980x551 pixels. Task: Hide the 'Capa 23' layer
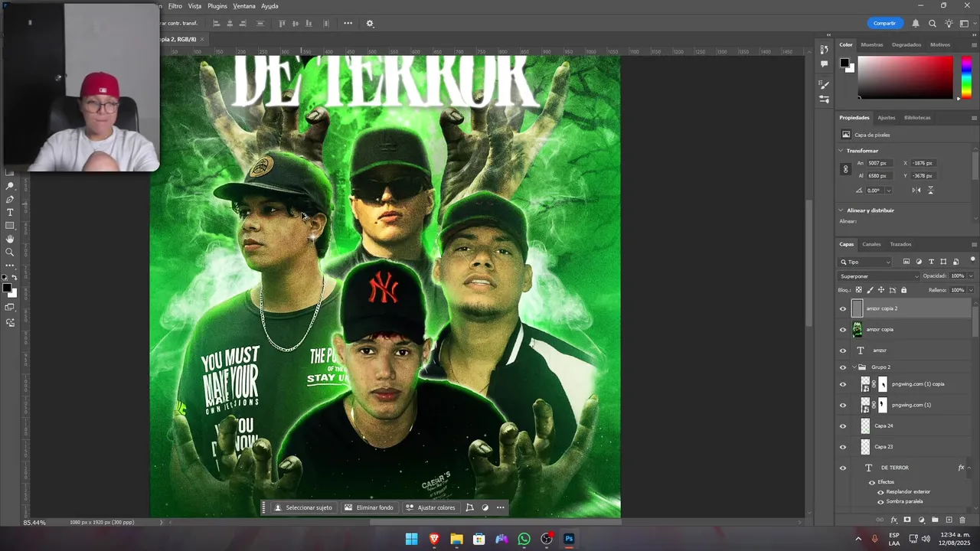click(843, 447)
